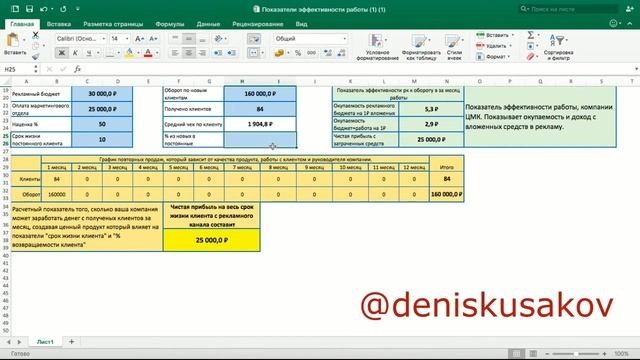Toggle wrap text for the cell
Screen dimensions: 640x360
254,39
